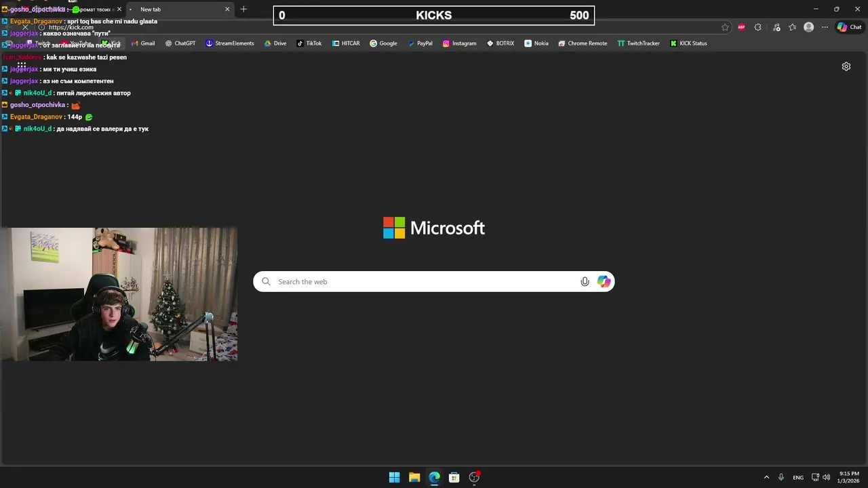Open Copilot icon in search box
Viewport: 868px width, 488px height.
point(604,281)
